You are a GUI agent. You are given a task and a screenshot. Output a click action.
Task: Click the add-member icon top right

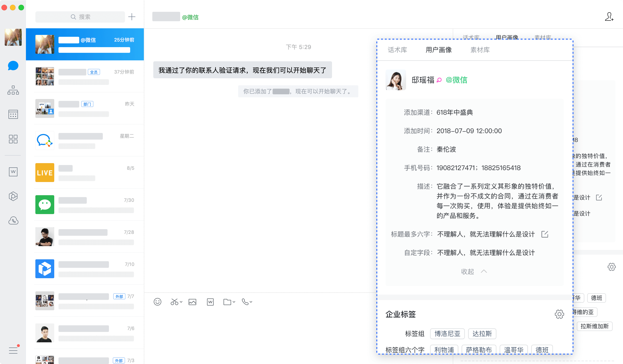tap(609, 17)
